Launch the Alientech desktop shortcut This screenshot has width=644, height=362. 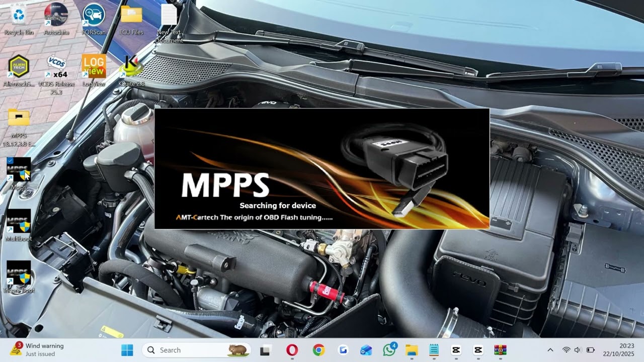click(x=19, y=71)
